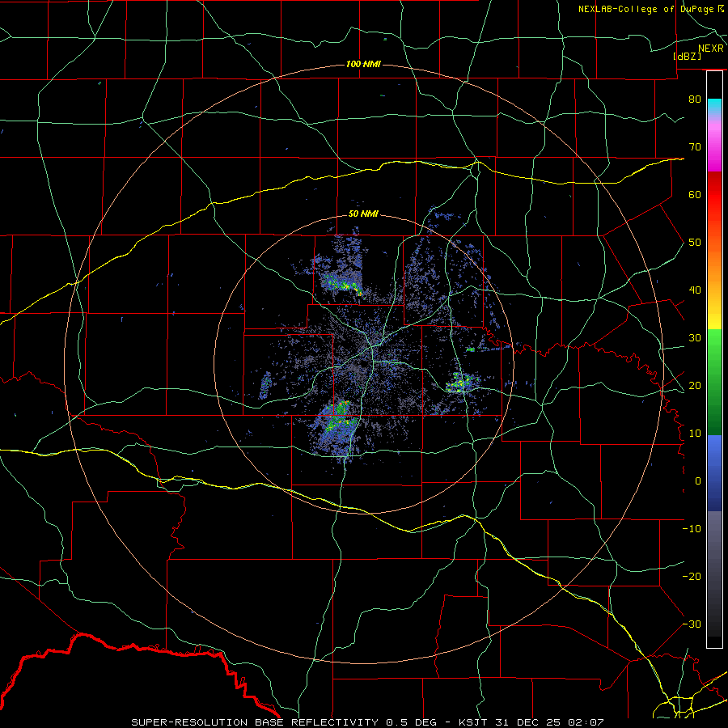Click the 0 dBZ scale value
Viewport: 728px width, 728px height.
(698, 481)
